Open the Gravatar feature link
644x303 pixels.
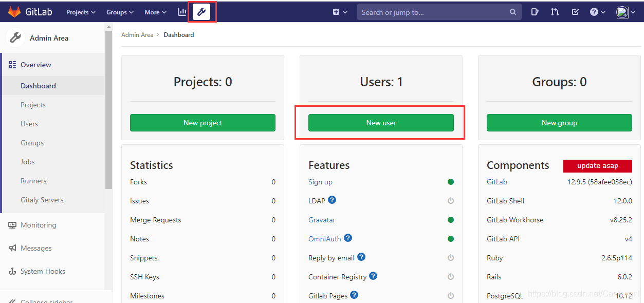322,220
